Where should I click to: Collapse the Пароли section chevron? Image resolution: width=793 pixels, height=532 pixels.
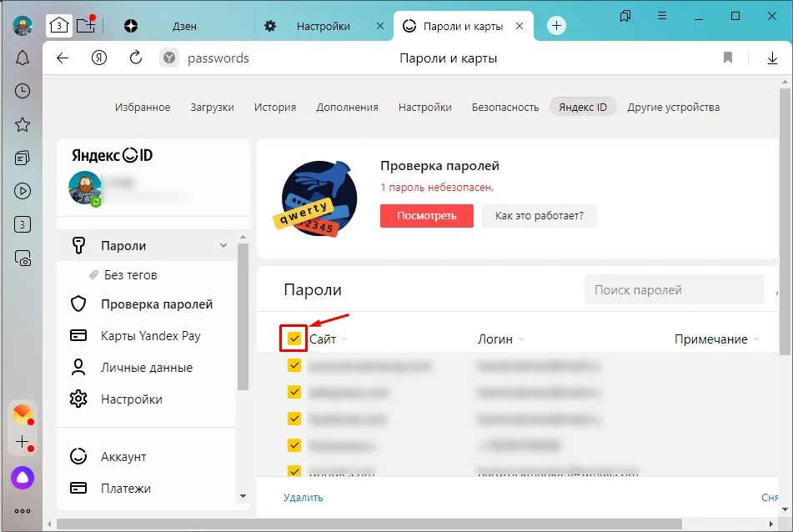pos(223,245)
